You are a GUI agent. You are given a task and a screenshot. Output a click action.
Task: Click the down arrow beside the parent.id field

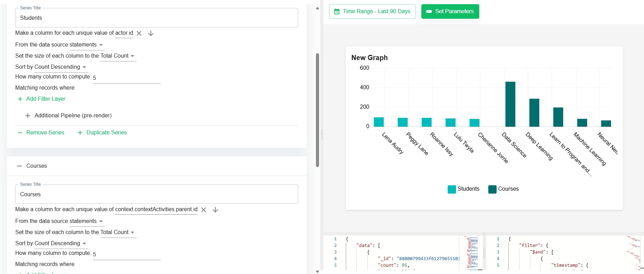215,210
